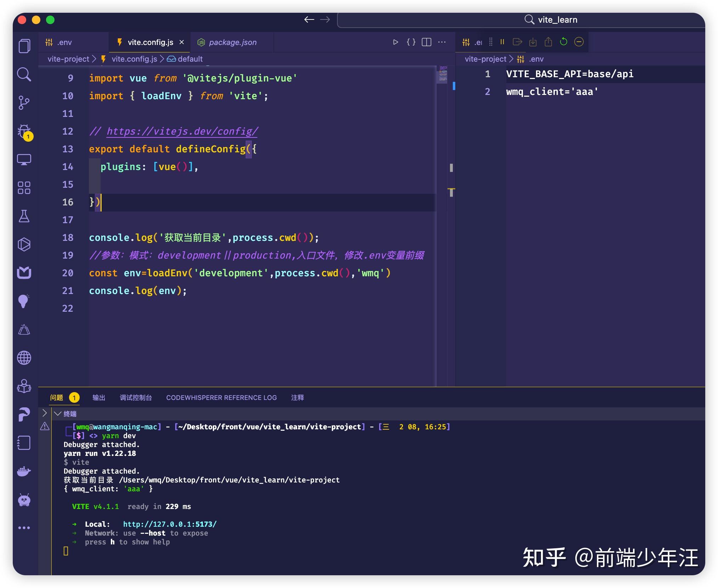Click the run file play button

395,42
